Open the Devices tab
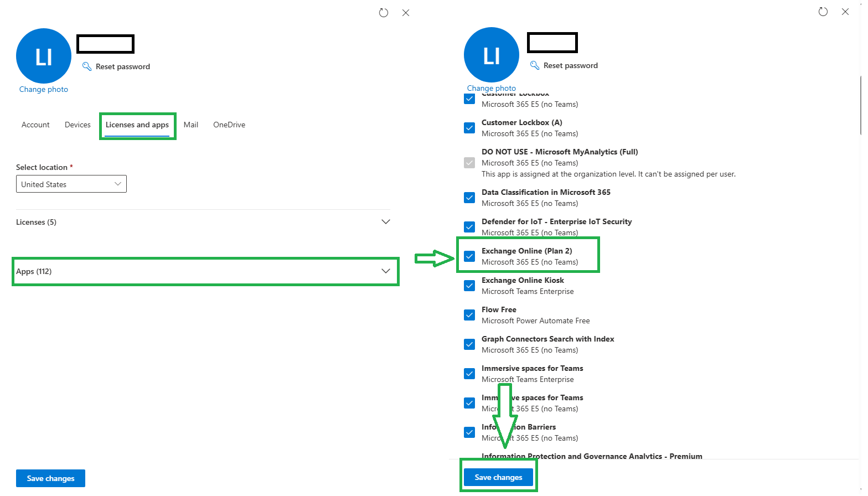This screenshot has width=868, height=496. click(77, 125)
